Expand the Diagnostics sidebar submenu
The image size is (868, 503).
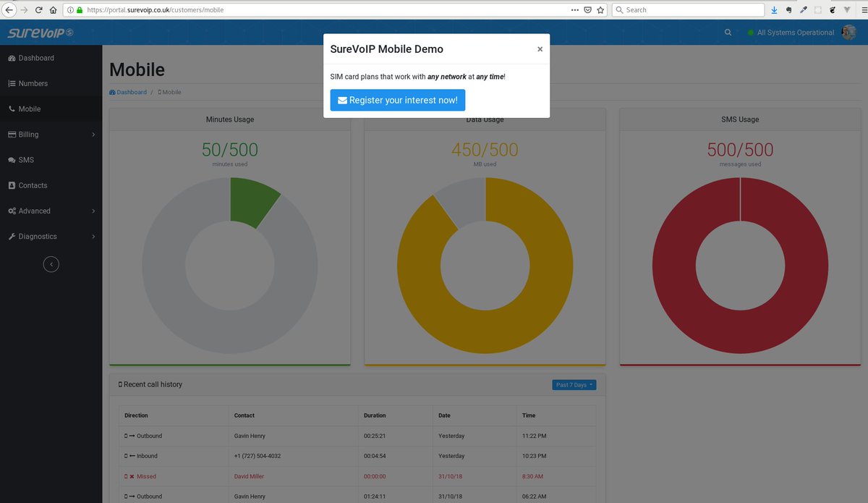(51, 237)
